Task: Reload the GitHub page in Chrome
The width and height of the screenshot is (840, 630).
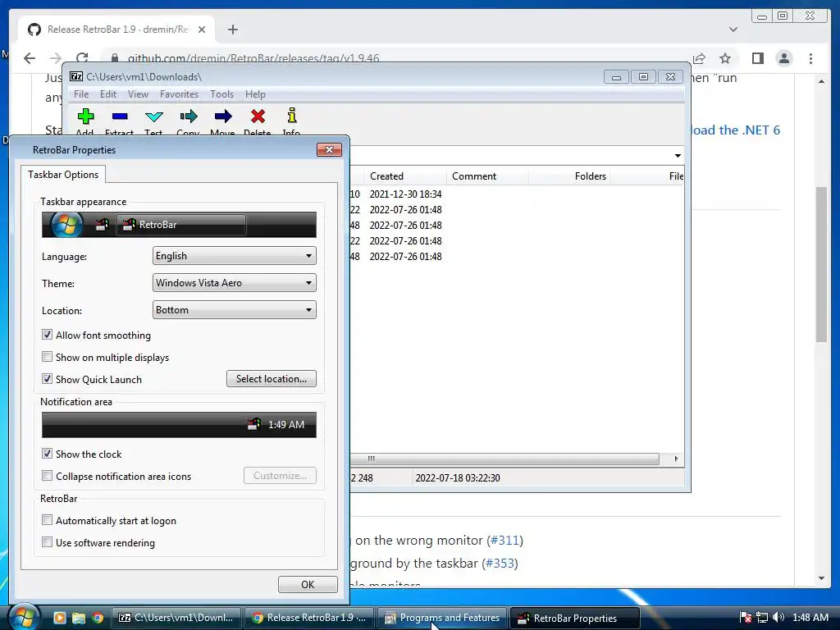Action: point(82,58)
